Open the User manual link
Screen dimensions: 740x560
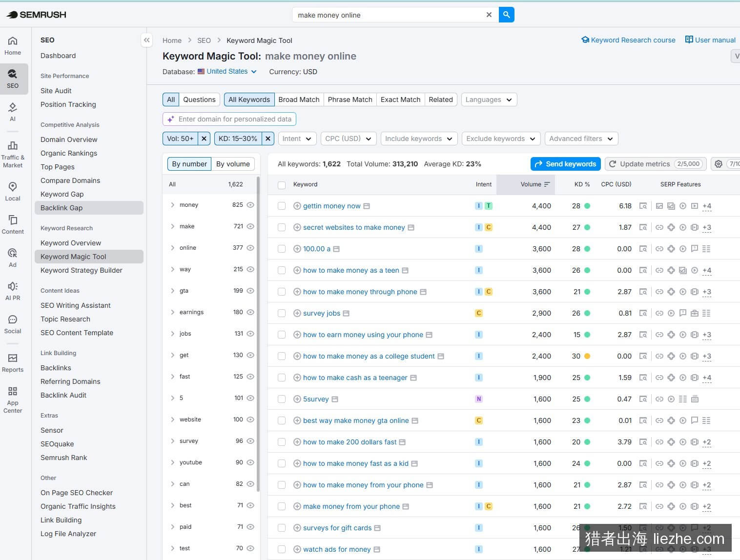710,40
